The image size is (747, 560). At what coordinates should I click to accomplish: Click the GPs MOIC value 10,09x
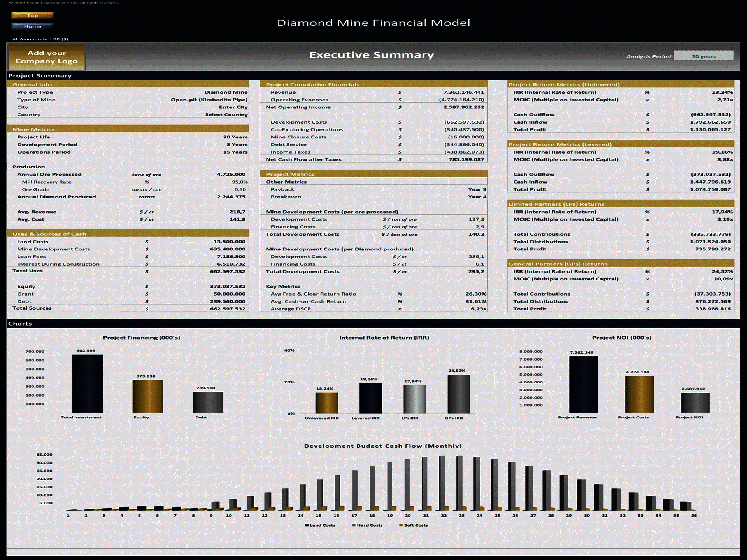723,279
